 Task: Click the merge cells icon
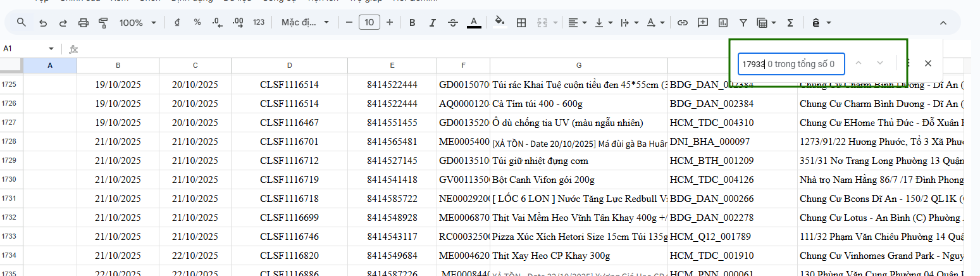542,23
